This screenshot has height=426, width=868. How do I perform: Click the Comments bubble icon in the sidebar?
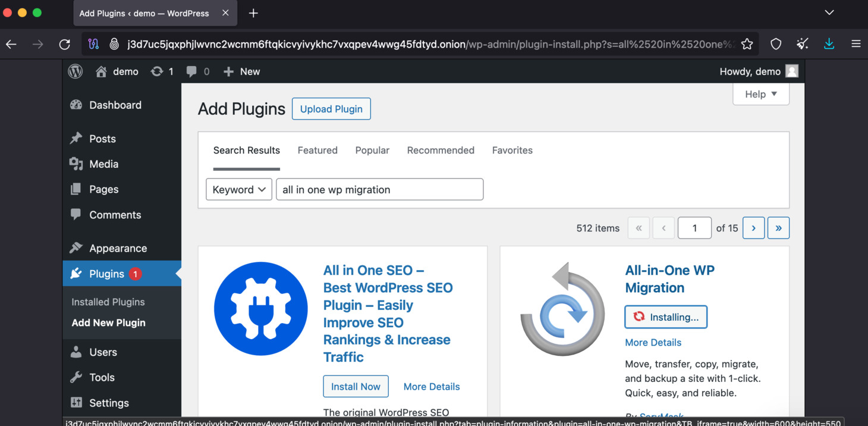click(76, 214)
